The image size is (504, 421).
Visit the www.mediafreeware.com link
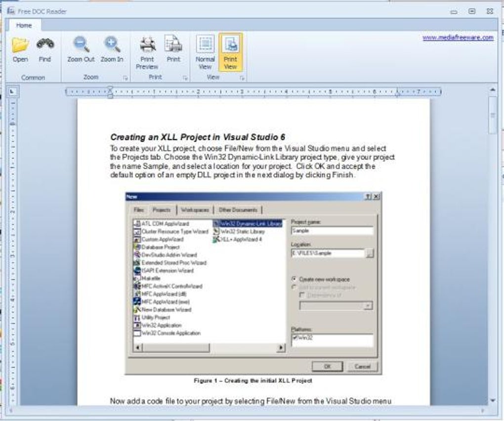(458, 38)
